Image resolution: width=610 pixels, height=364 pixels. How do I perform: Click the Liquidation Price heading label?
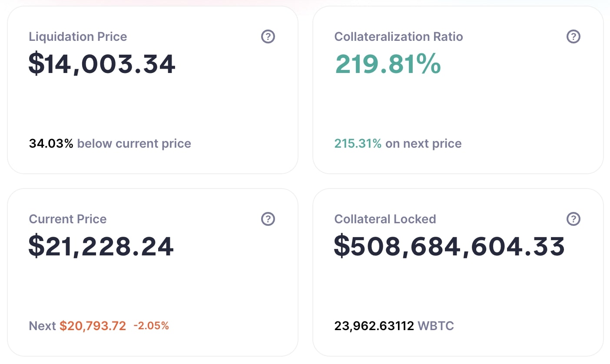(x=78, y=36)
